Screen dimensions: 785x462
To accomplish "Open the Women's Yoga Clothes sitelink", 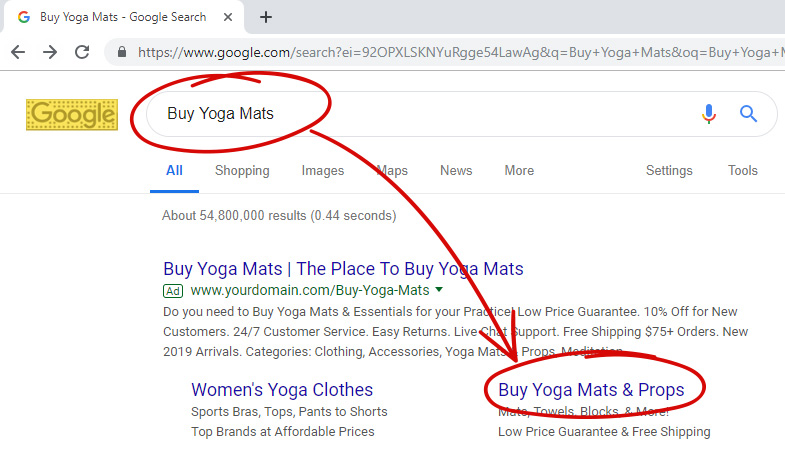I will (x=282, y=389).
